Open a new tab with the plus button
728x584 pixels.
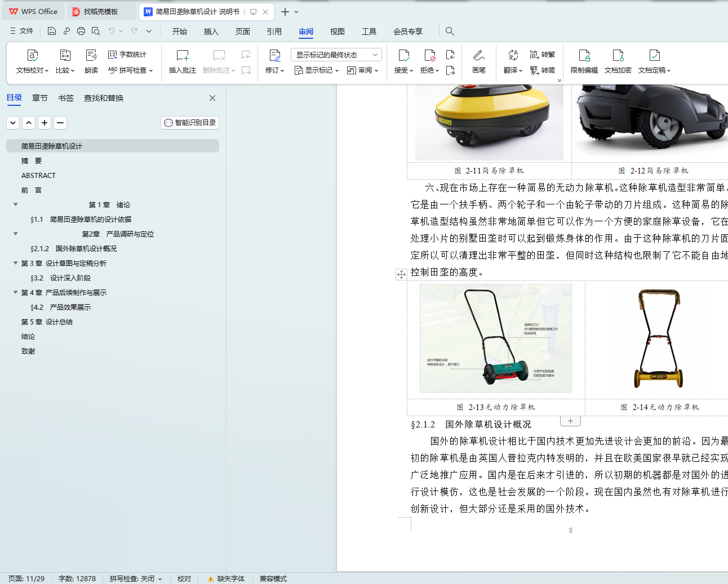point(285,12)
